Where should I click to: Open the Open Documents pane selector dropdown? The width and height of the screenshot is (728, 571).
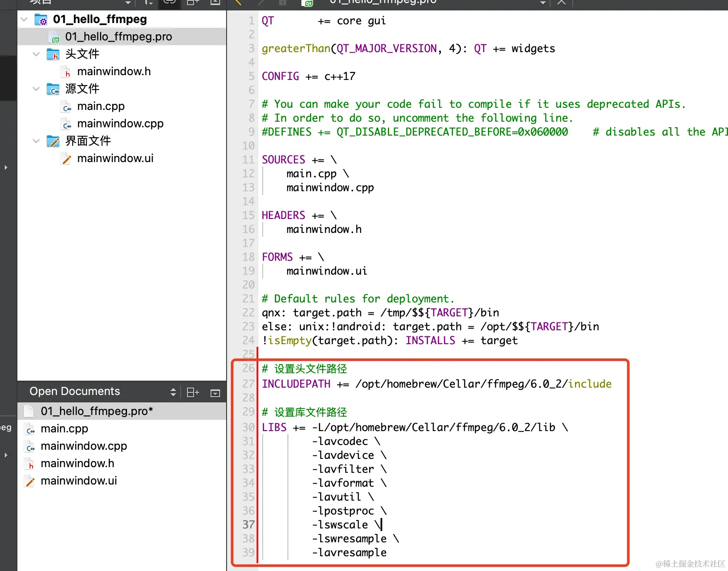(173, 392)
